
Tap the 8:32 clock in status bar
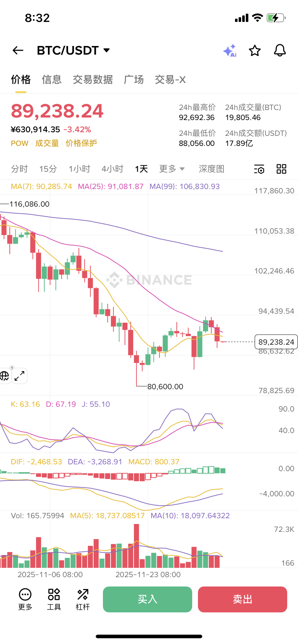click(x=37, y=18)
